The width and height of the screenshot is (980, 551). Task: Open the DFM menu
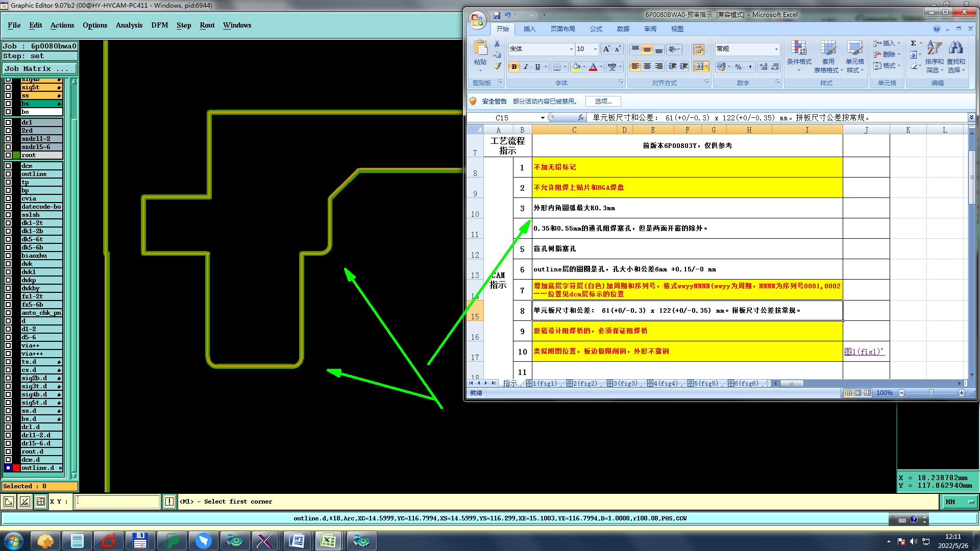(159, 25)
